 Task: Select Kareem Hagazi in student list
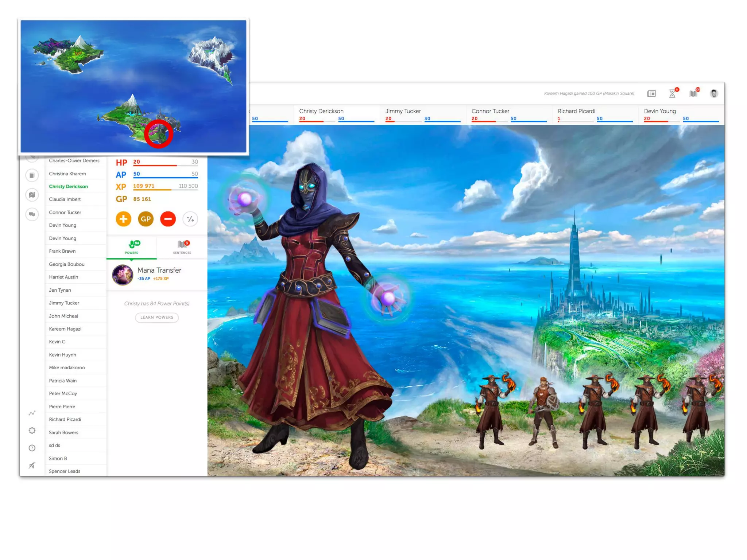coord(65,329)
